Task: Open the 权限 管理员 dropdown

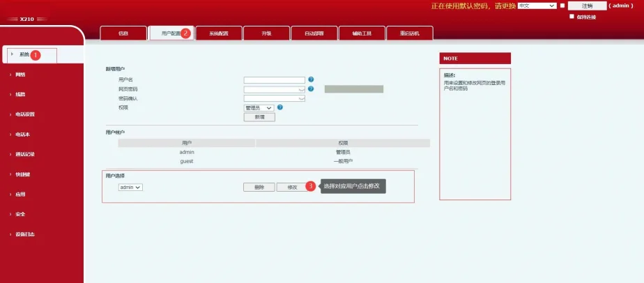Action: 259,107
